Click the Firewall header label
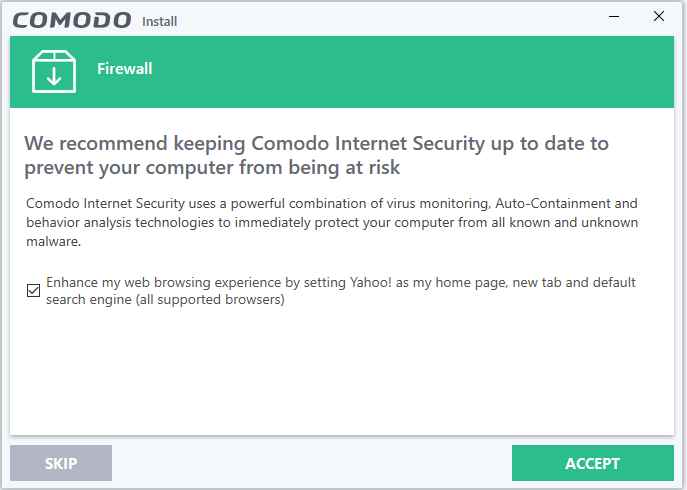The height and width of the screenshot is (490, 687). pos(125,69)
